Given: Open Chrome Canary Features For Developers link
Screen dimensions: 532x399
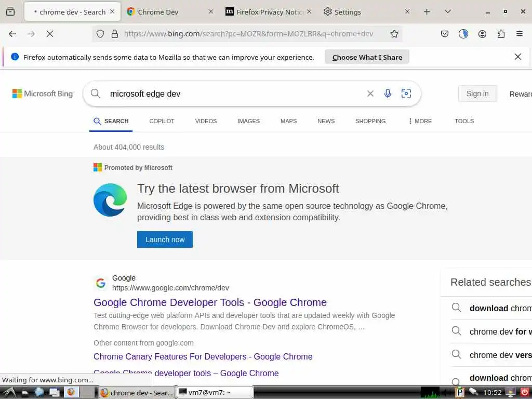Looking at the screenshot, I should 203,356.
